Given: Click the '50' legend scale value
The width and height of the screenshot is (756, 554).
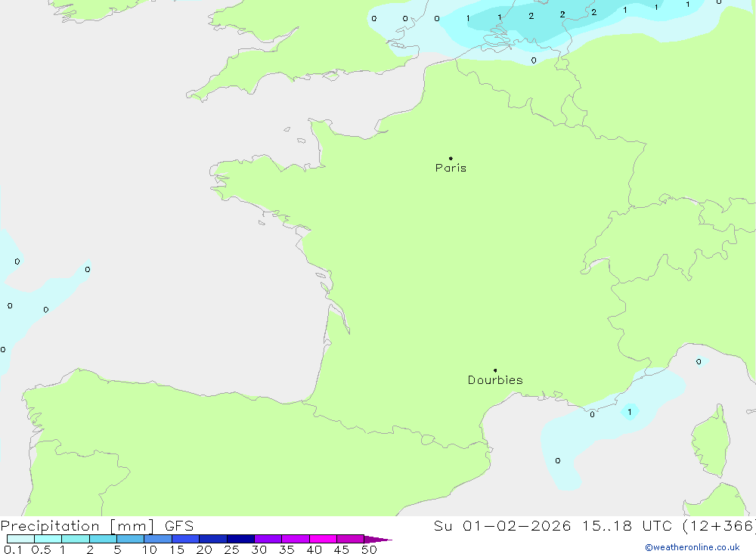Looking at the screenshot, I should [x=369, y=549].
